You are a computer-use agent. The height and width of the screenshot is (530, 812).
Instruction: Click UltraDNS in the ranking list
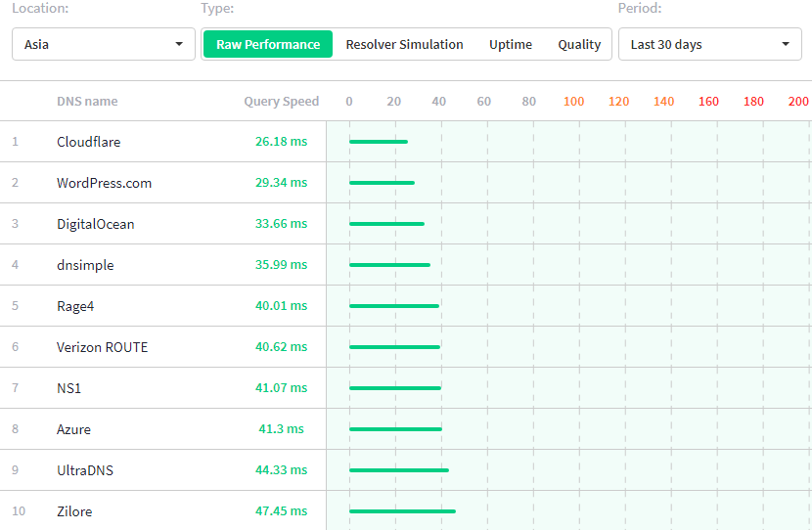pos(84,470)
